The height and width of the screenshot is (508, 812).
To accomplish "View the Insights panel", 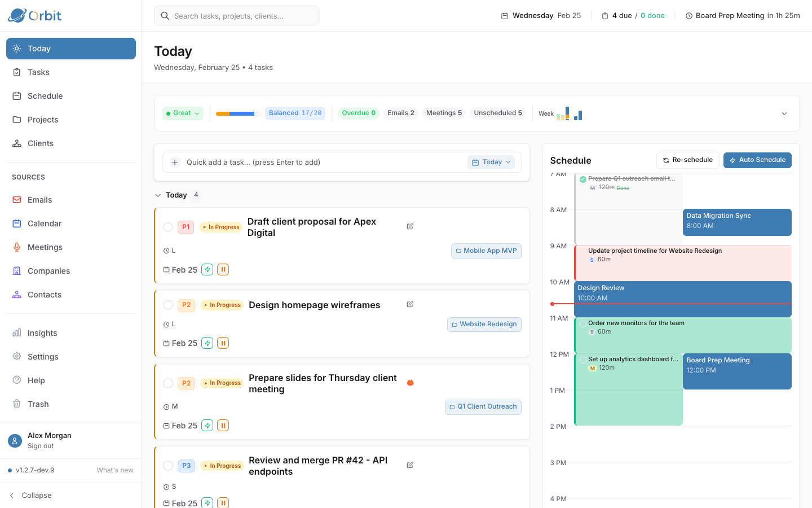I will click(42, 332).
